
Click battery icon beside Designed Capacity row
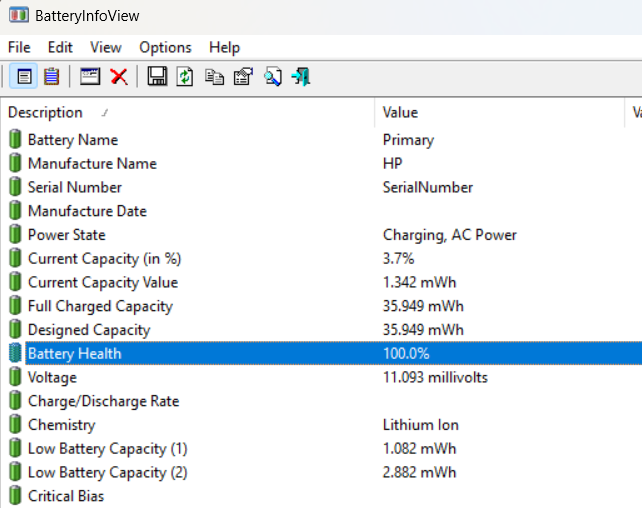click(15, 329)
